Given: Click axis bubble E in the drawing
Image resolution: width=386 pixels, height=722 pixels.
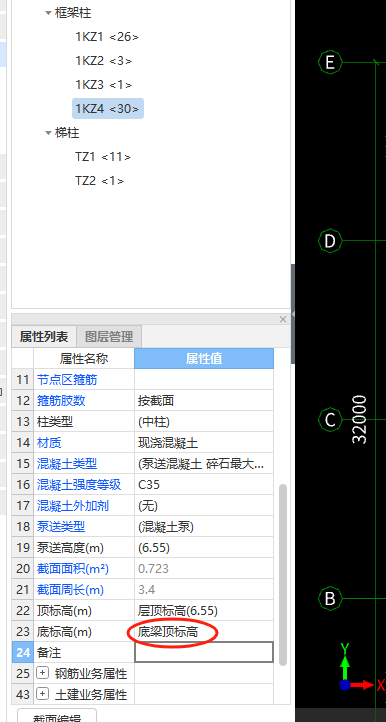Looking at the screenshot, I should (330, 62).
